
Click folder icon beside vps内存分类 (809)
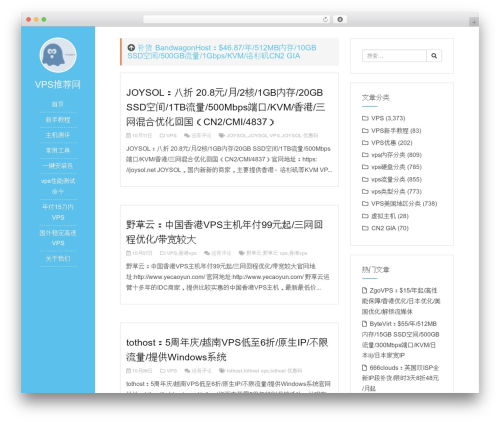[365, 155]
